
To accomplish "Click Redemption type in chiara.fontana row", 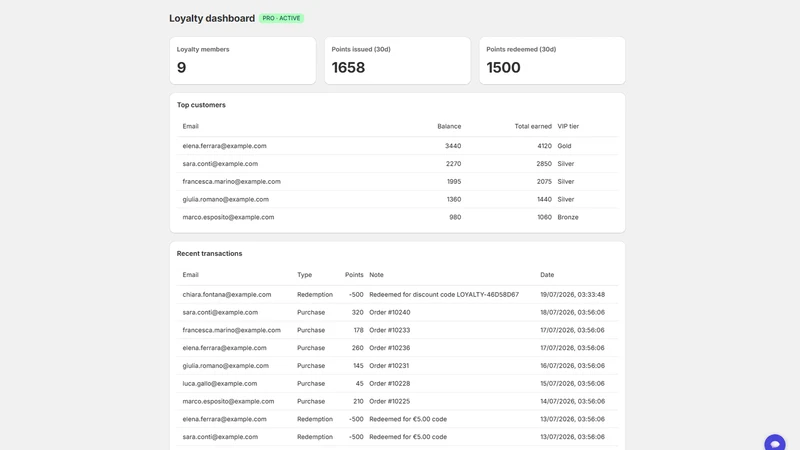I will (x=315, y=295).
